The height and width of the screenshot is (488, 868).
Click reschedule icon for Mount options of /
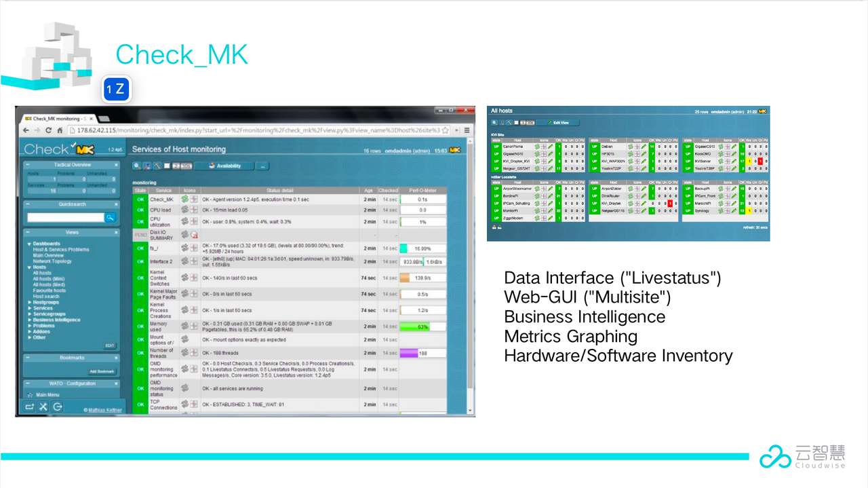(x=184, y=339)
